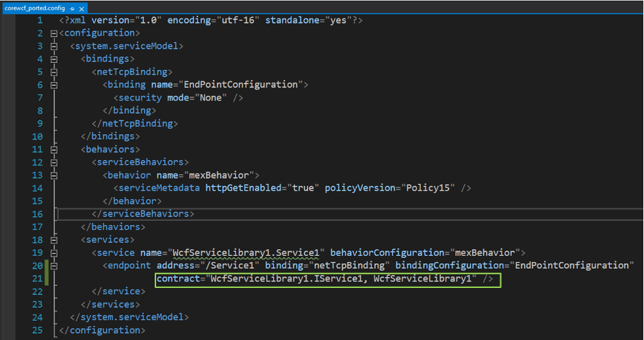
Task: Click the closing behavior tag on line 15
Action: [132, 201]
